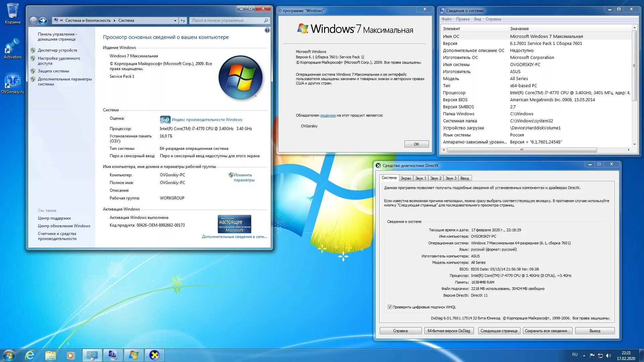This screenshot has height=362, width=644.
Task: Expand the address bar history dropdown
Action: (x=175, y=20)
